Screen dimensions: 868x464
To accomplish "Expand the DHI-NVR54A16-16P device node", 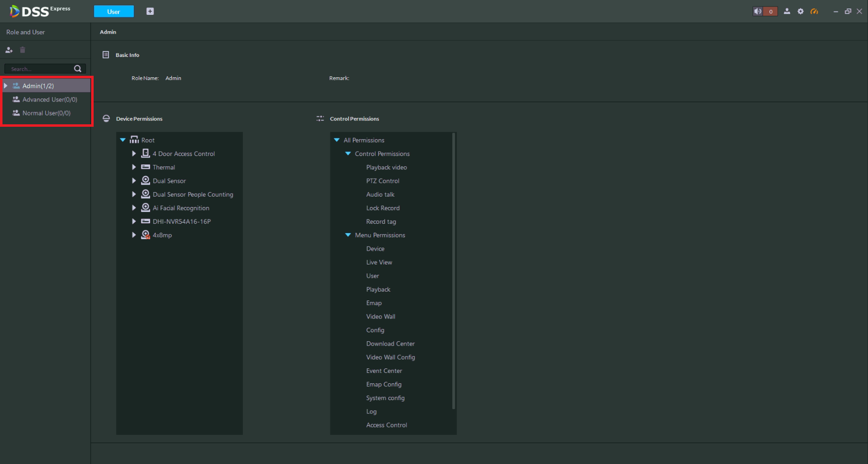I will click(134, 221).
